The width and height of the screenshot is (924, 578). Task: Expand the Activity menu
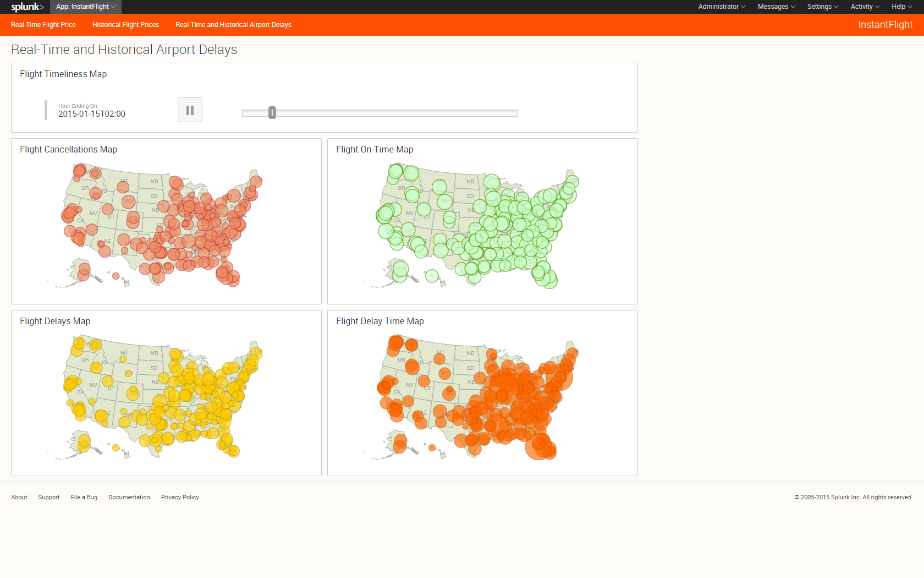pyautogui.click(x=865, y=7)
